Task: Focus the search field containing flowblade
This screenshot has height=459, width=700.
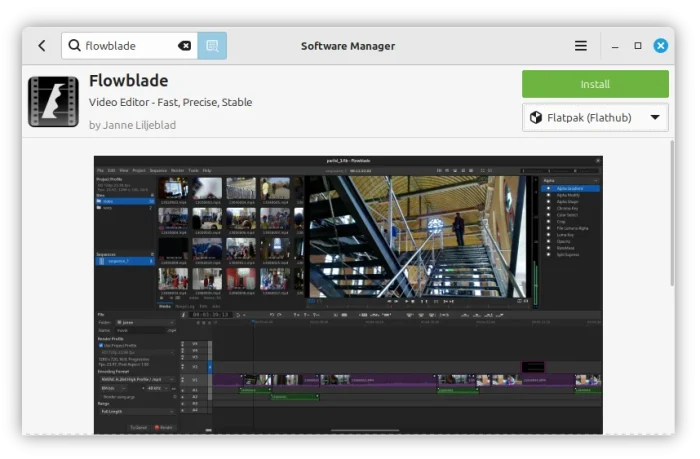Action: tap(129, 46)
